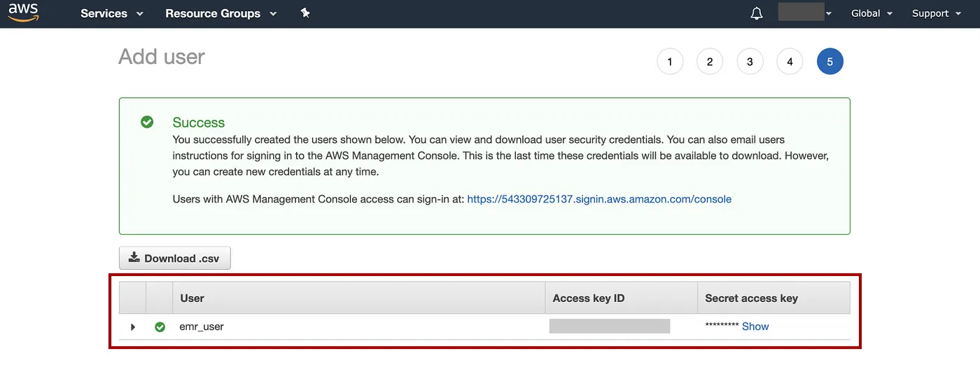980x391 pixels.
Task: Click the AWS logo home icon
Action: [x=23, y=13]
